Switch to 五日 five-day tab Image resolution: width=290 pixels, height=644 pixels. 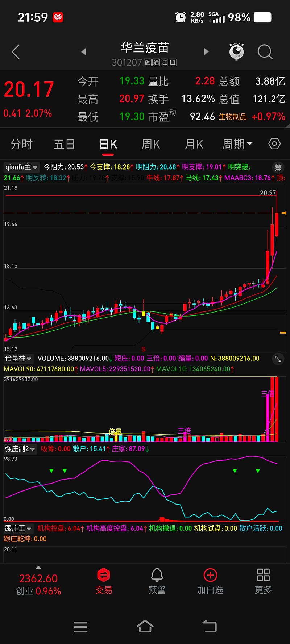click(65, 144)
